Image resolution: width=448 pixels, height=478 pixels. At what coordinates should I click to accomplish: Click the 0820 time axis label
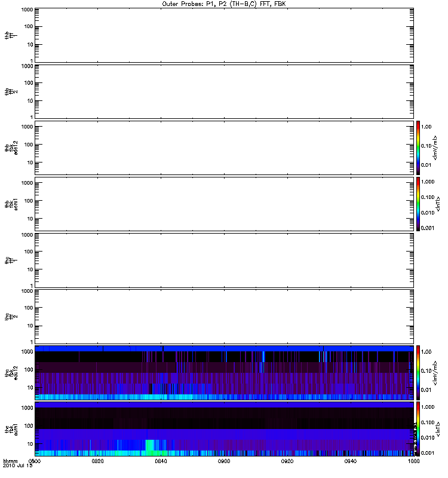coord(97,461)
